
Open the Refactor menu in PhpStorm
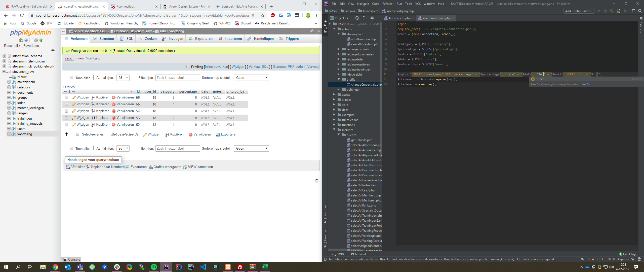(x=388, y=4)
